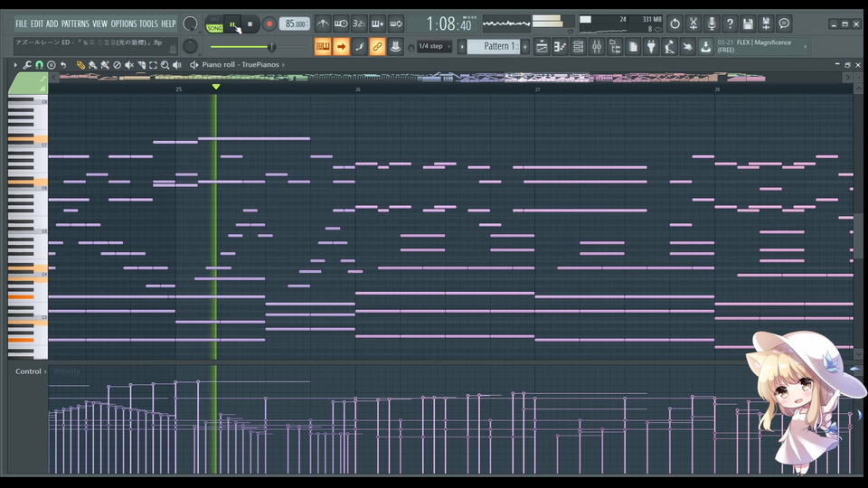Image resolution: width=868 pixels, height=488 pixels.
Task: Open the Playlist view button
Action: (x=542, y=46)
